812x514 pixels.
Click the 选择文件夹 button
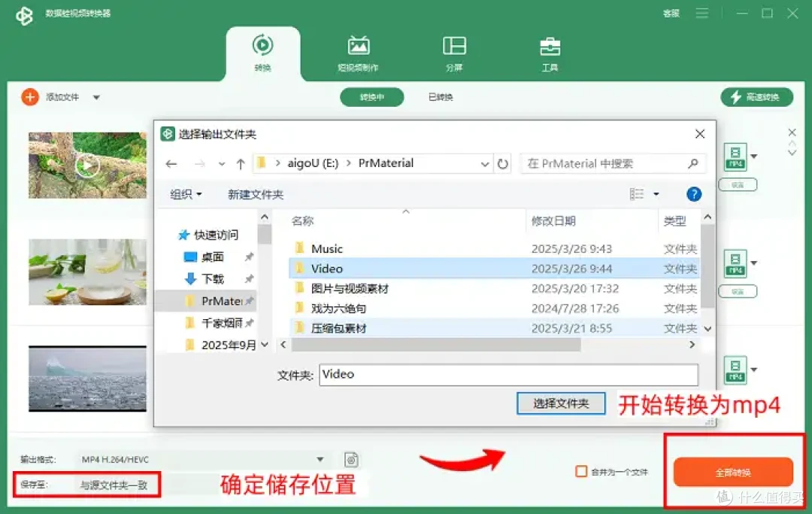561,403
